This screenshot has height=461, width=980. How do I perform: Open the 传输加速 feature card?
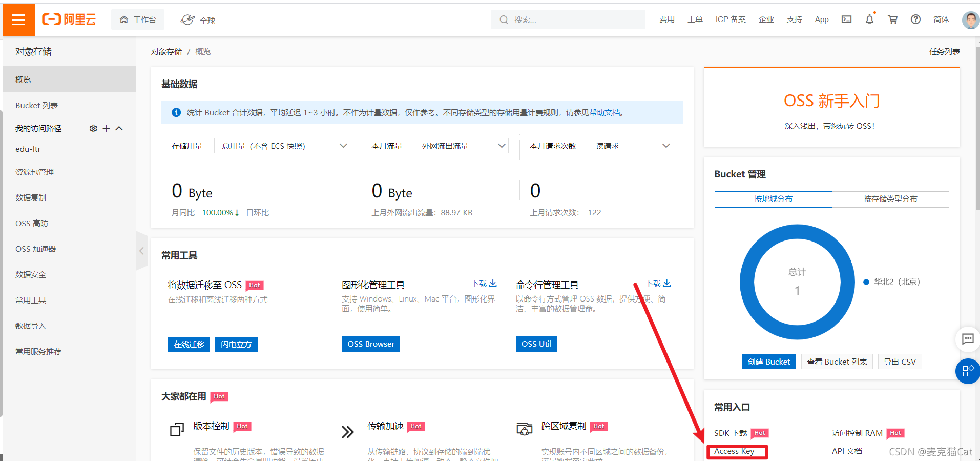(385, 426)
